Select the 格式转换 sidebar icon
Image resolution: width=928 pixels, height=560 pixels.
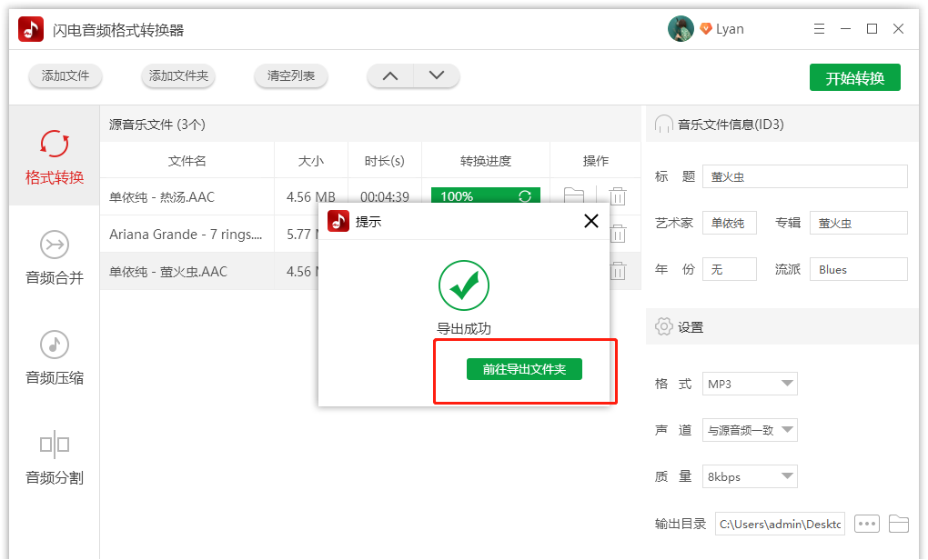[x=54, y=155]
